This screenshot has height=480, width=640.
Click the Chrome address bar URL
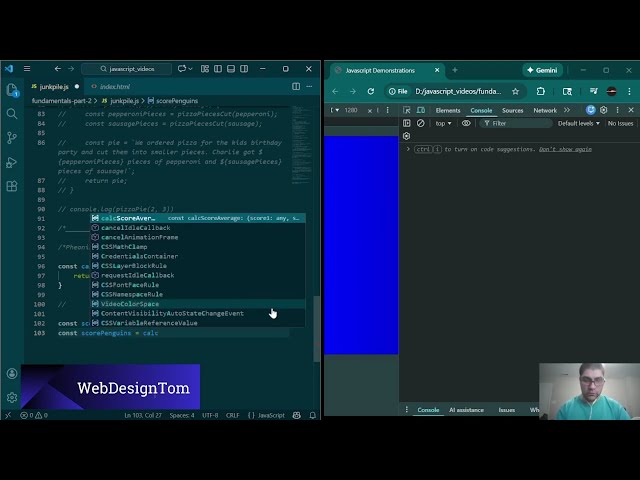[458, 91]
